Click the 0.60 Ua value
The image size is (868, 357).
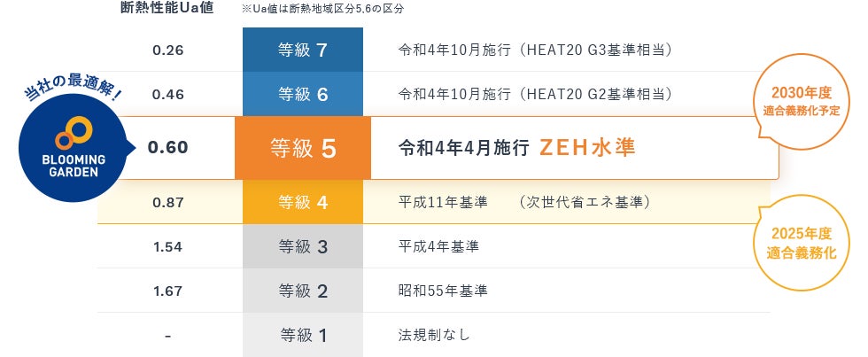tap(168, 148)
